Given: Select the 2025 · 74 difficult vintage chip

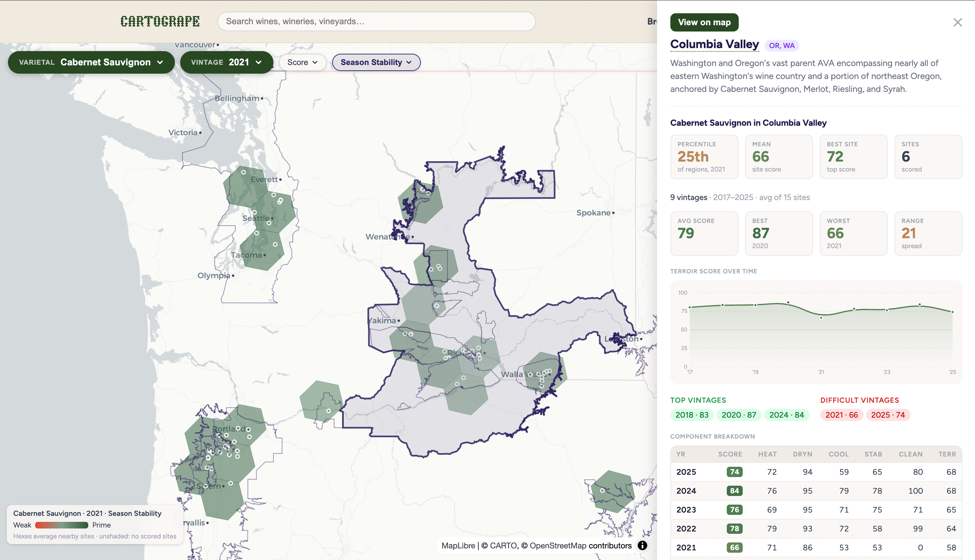Looking at the screenshot, I should (x=888, y=415).
